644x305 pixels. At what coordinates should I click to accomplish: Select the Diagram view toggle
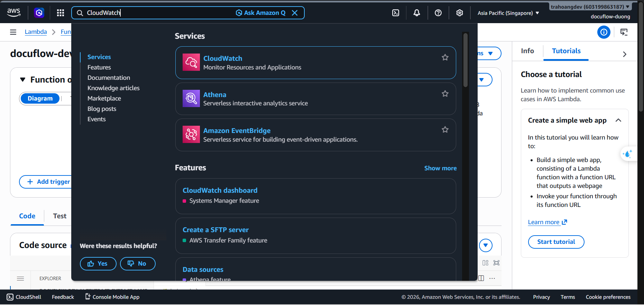40,98
